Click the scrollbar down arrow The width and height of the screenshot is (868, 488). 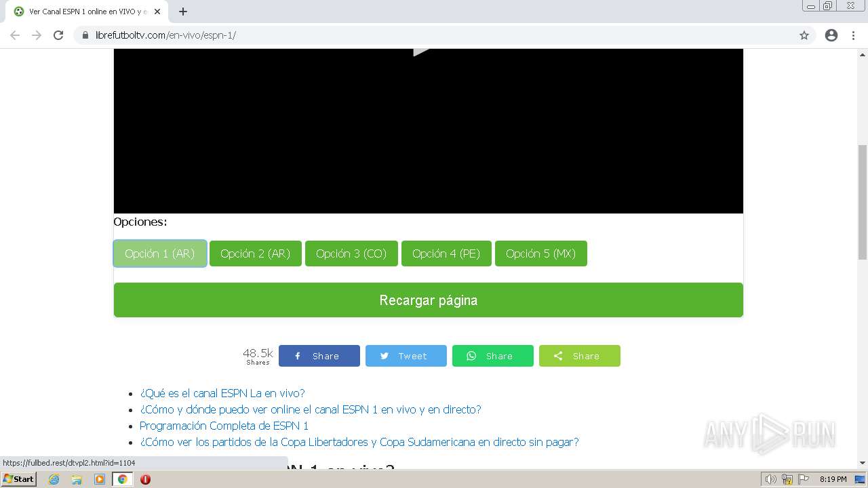point(863,463)
